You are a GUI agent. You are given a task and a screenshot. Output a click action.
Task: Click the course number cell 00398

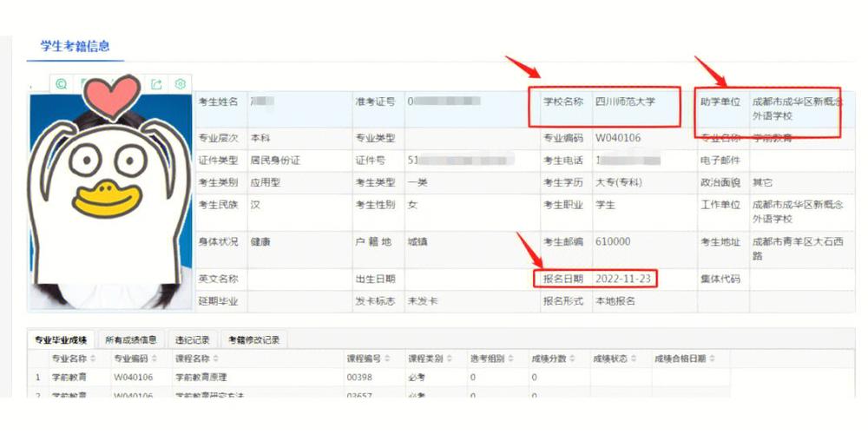(359, 378)
